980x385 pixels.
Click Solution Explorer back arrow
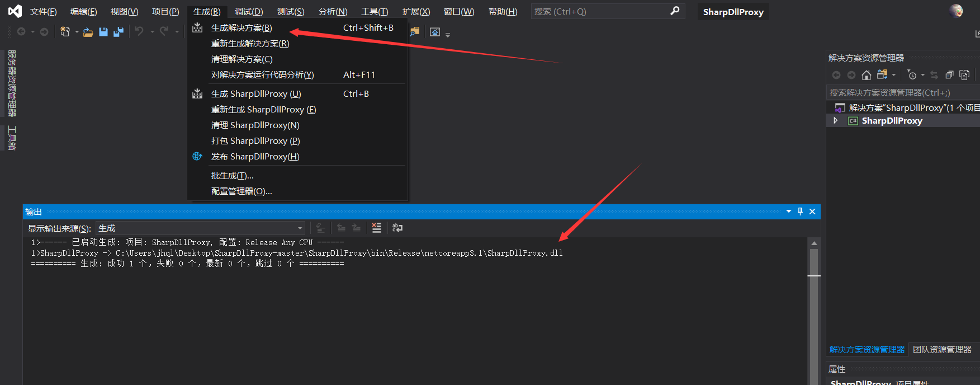pyautogui.click(x=836, y=75)
